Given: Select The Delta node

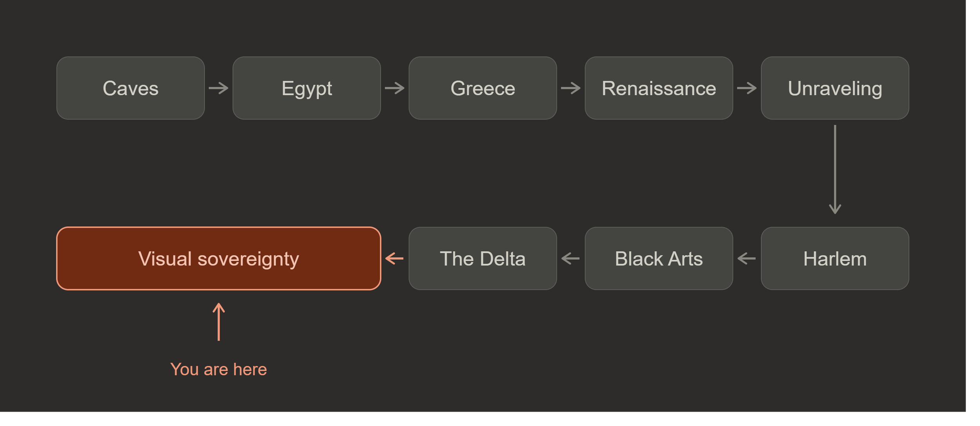Looking at the screenshot, I should pos(483,259).
